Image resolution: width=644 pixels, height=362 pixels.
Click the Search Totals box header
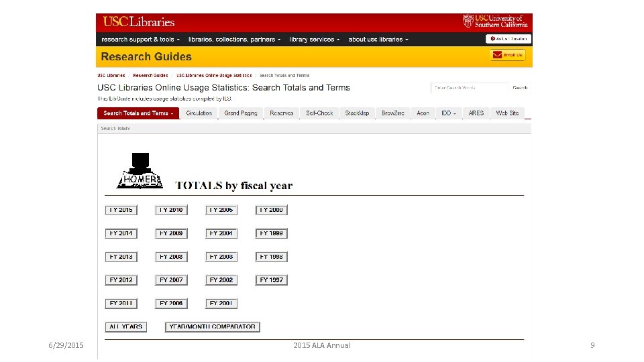[314, 129]
